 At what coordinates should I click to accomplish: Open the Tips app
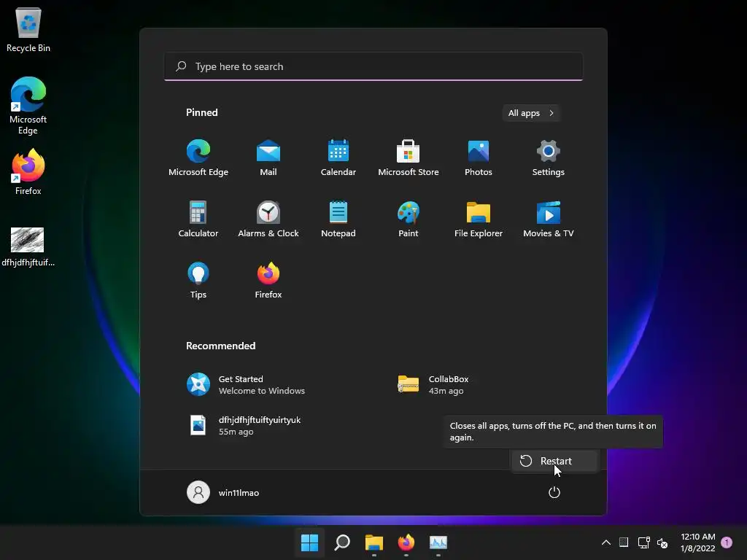coord(198,280)
